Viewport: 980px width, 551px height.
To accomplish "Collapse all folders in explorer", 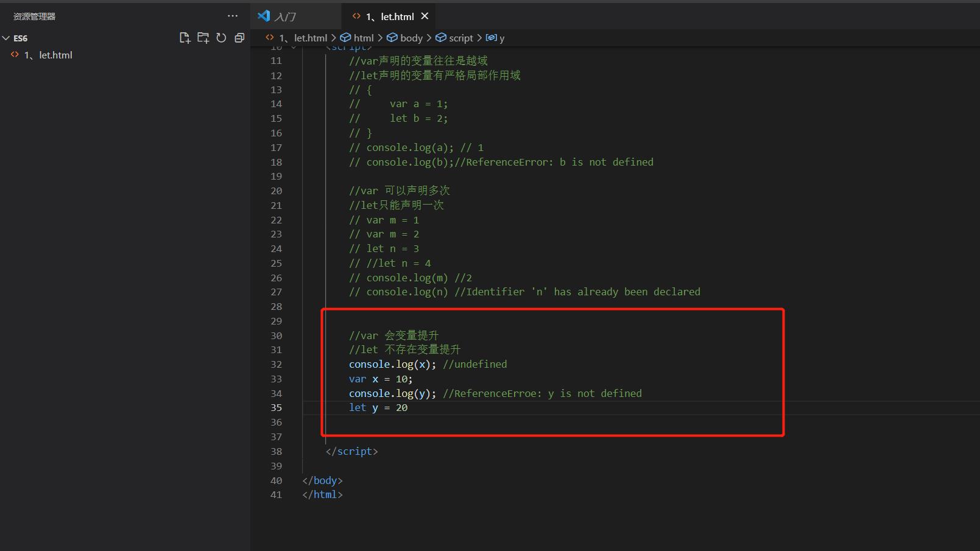I will coord(239,38).
